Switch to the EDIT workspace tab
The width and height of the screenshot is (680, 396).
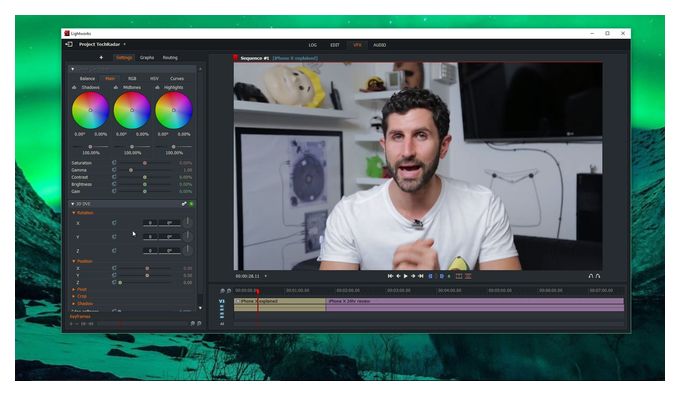pyautogui.click(x=335, y=45)
